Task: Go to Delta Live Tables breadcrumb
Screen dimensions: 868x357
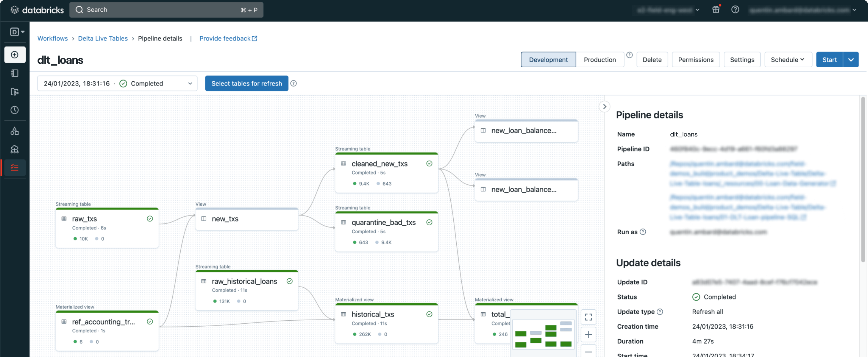Action: point(103,38)
